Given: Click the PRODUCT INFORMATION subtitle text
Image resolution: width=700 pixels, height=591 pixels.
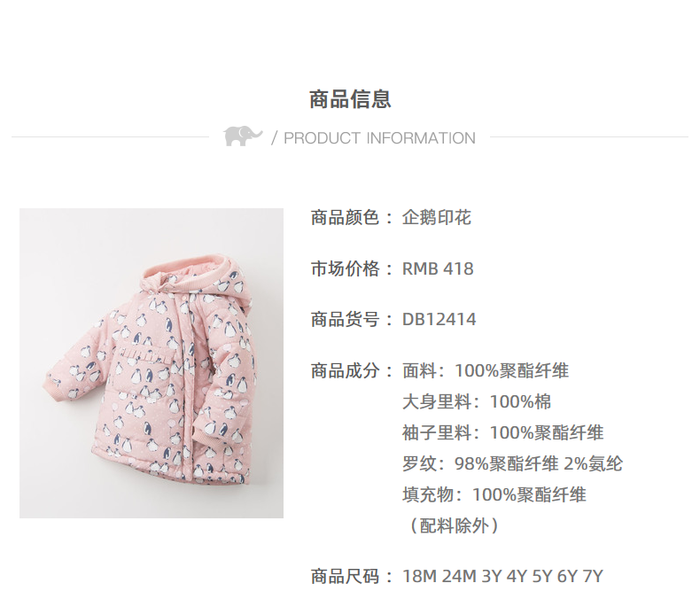Looking at the screenshot, I should [x=379, y=138].
